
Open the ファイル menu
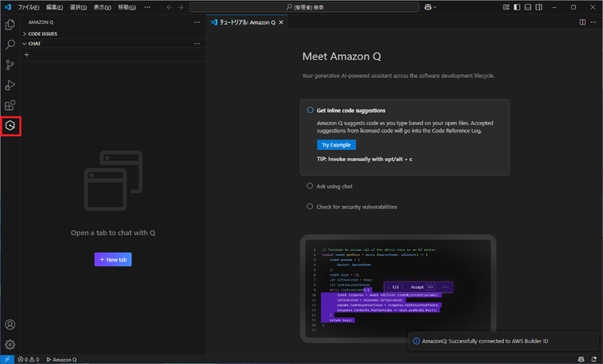29,7
